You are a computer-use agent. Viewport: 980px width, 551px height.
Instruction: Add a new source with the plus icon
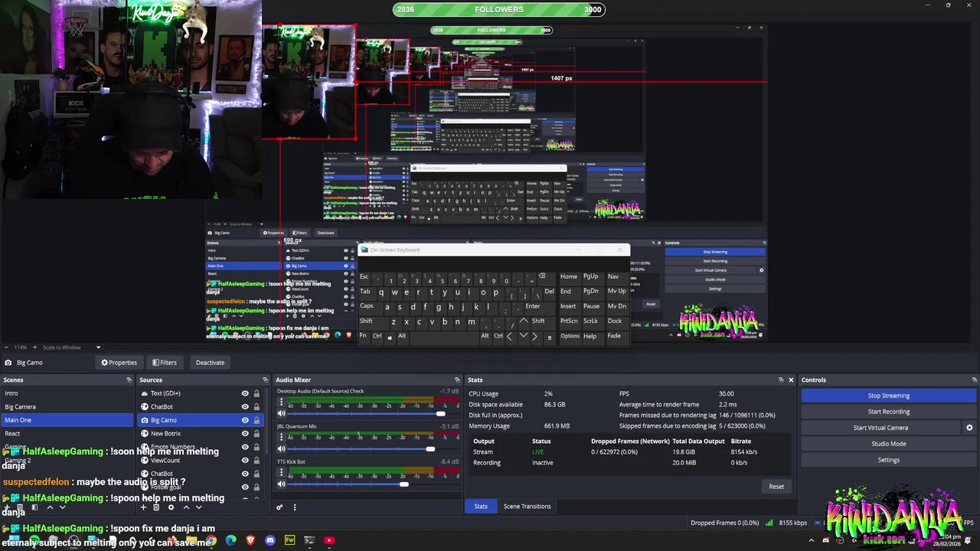[x=143, y=507]
